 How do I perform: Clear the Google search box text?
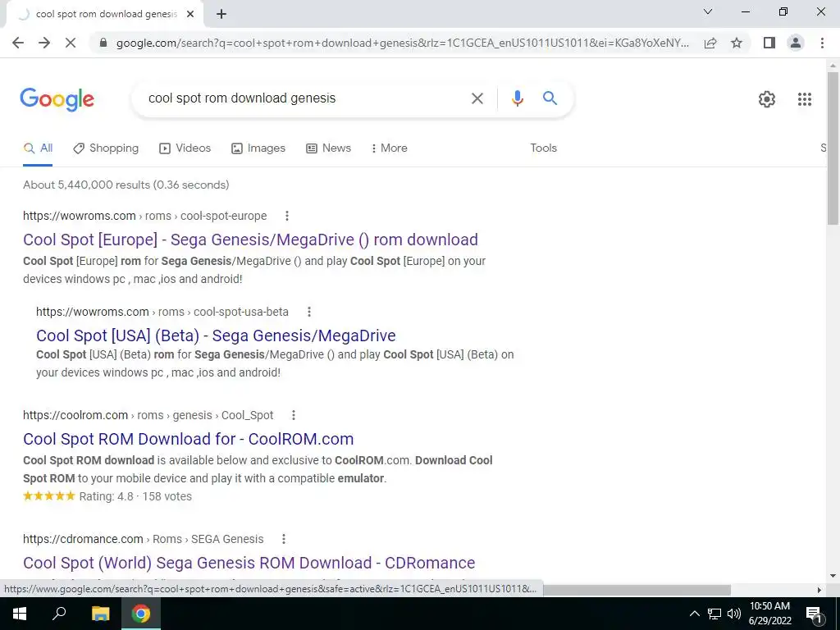[477, 98]
